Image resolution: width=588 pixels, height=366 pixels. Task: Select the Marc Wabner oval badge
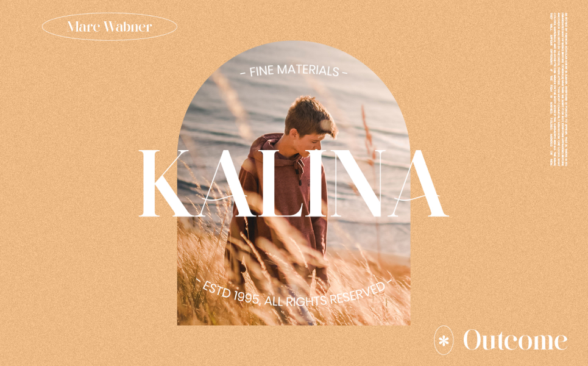point(110,27)
